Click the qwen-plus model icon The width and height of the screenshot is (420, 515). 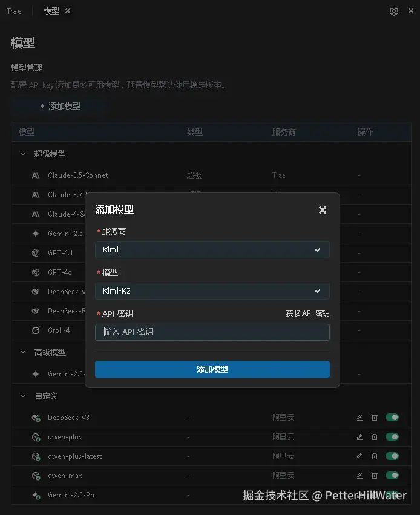click(x=36, y=437)
